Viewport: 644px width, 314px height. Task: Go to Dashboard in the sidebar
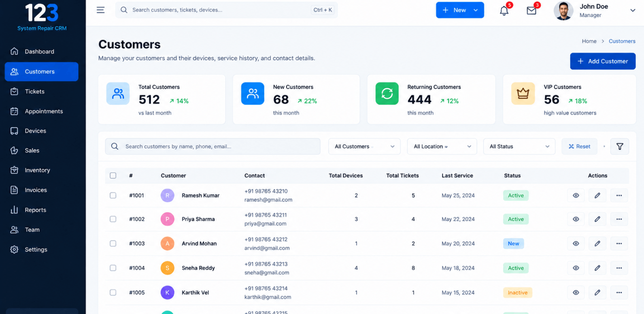pos(41,51)
